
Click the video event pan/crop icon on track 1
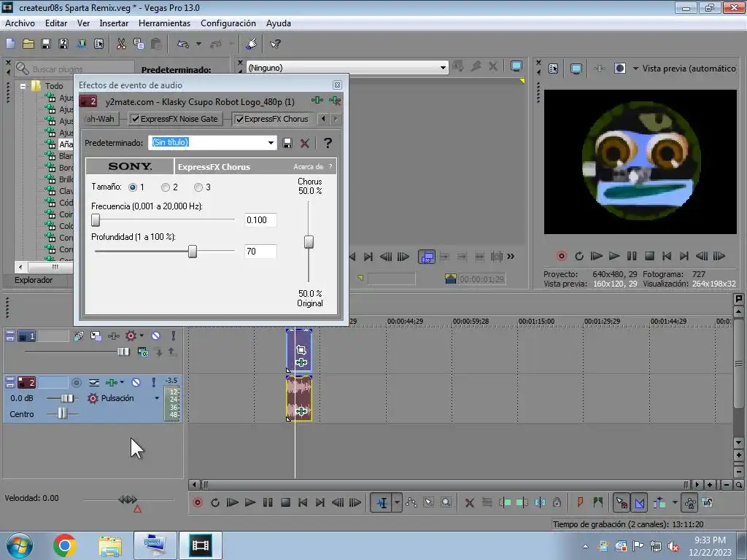(x=301, y=350)
